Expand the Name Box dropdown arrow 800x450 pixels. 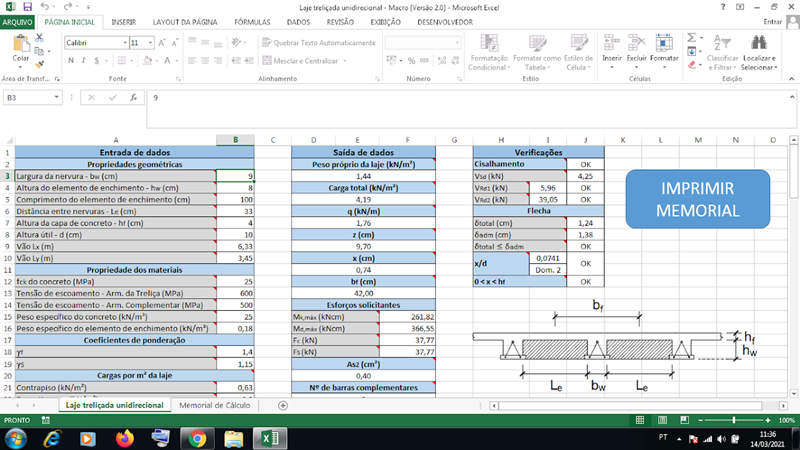tap(56, 97)
